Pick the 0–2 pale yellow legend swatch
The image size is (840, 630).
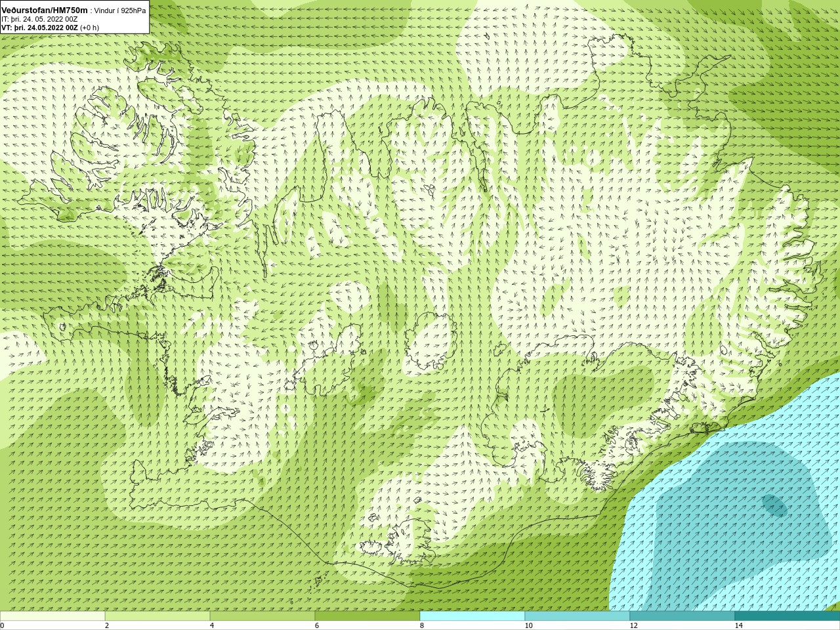[52, 616]
